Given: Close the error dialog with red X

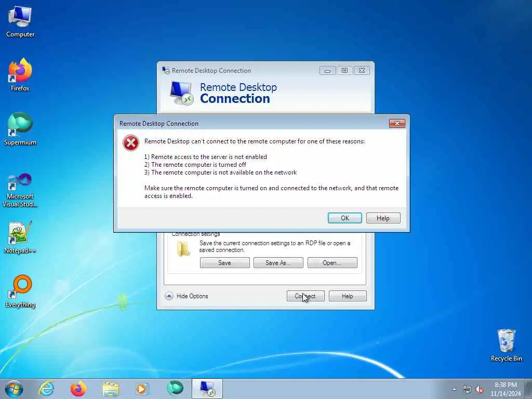Looking at the screenshot, I should 397,124.
